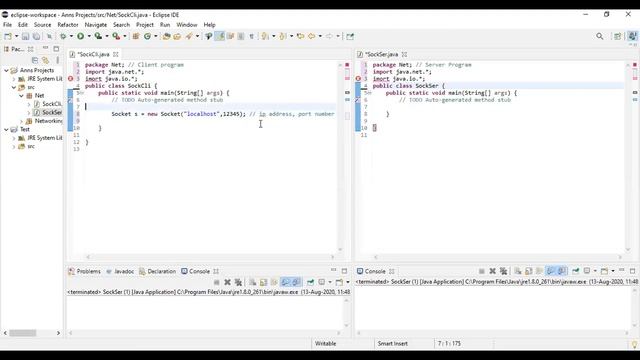Click the External Tools run icon
This screenshot has height=360, width=640.
tap(116, 36)
